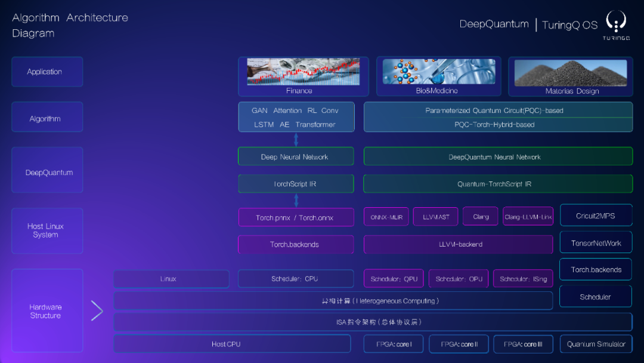Select the Linux block
This screenshot has height=363, width=644.
pyautogui.click(x=171, y=279)
